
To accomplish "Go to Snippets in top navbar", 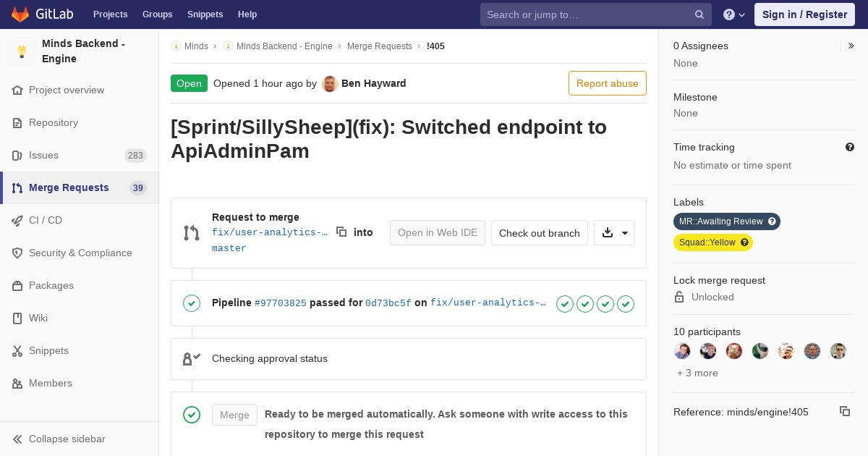I will (x=205, y=14).
